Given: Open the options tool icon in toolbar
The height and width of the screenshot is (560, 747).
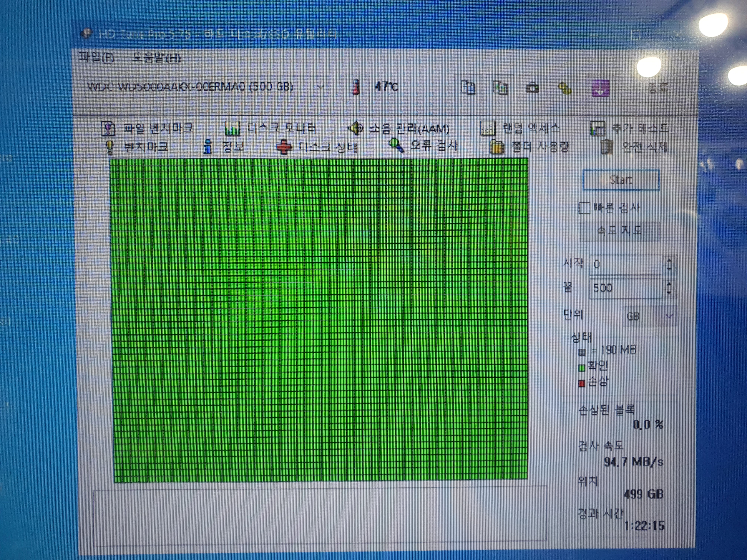Looking at the screenshot, I should pyautogui.click(x=564, y=89).
